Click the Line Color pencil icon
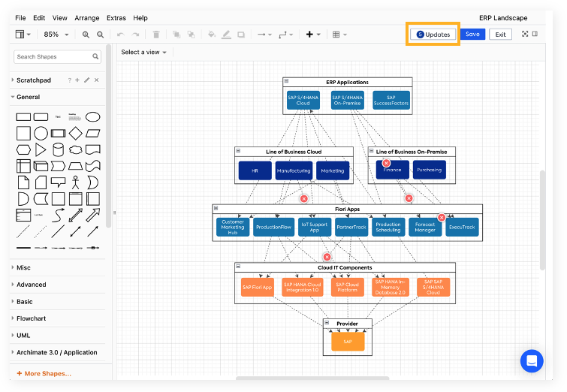 point(226,35)
